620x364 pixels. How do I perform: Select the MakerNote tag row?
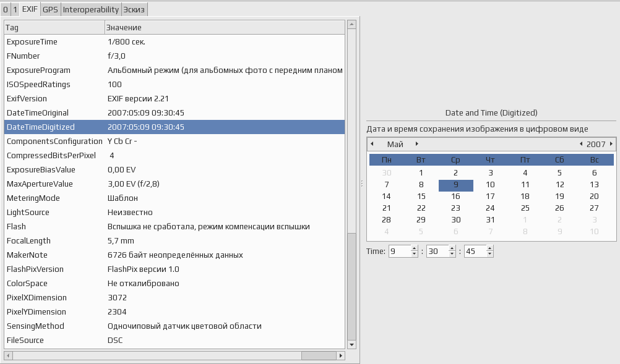pos(174,255)
